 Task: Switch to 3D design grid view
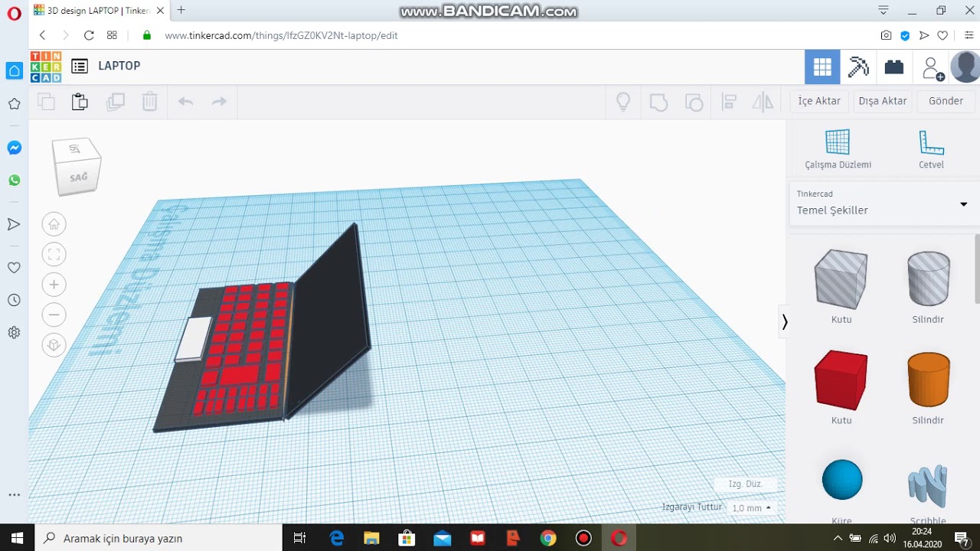(822, 67)
